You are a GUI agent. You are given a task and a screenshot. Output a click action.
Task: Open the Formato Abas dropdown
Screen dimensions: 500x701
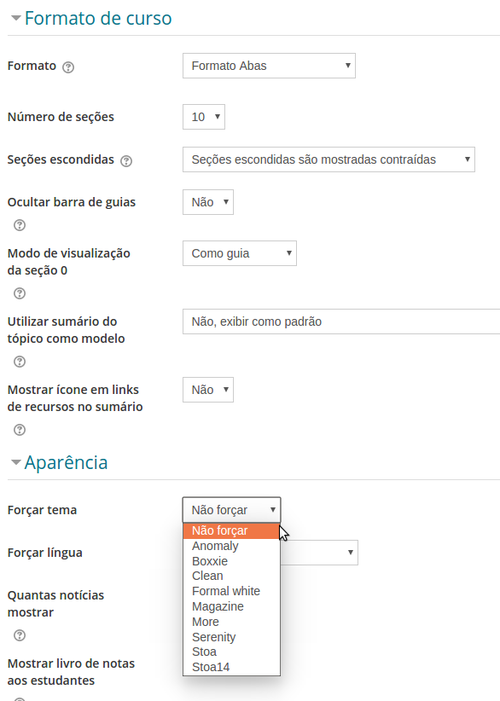[x=269, y=66]
